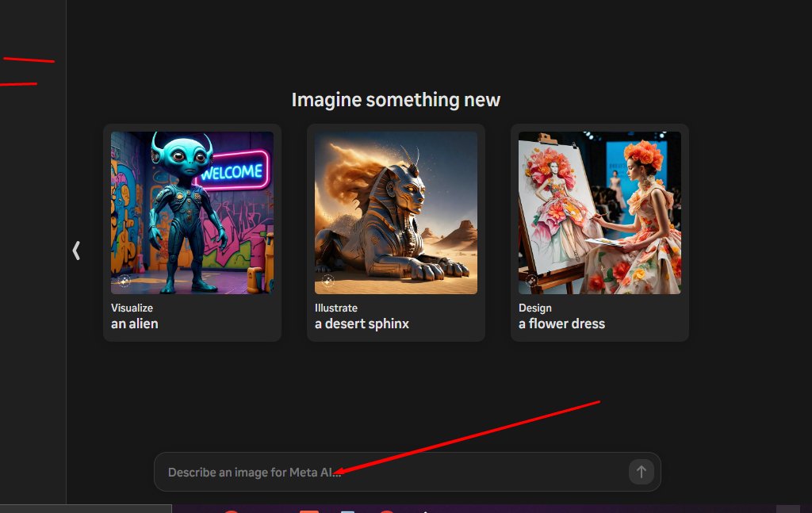Click the Meta AI watermark on sphinx image
The width and height of the screenshot is (812, 513).
[x=328, y=281]
